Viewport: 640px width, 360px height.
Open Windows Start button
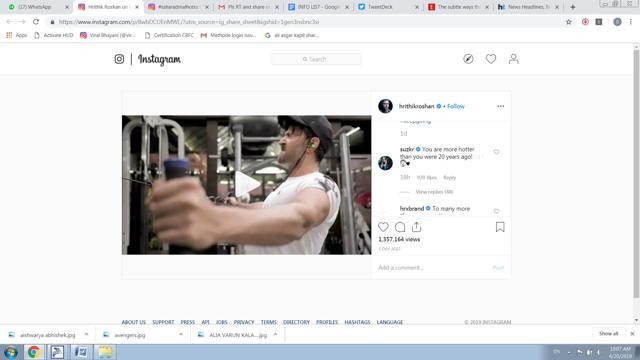coord(11,352)
